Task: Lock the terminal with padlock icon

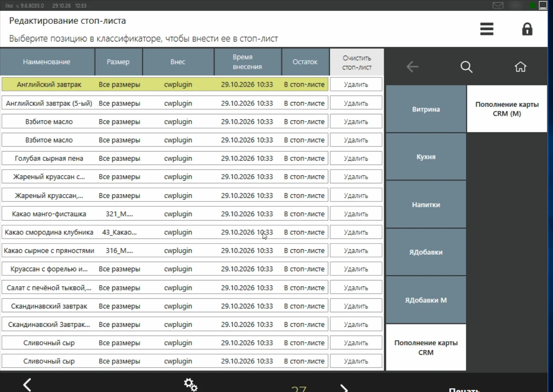Action: (527, 29)
